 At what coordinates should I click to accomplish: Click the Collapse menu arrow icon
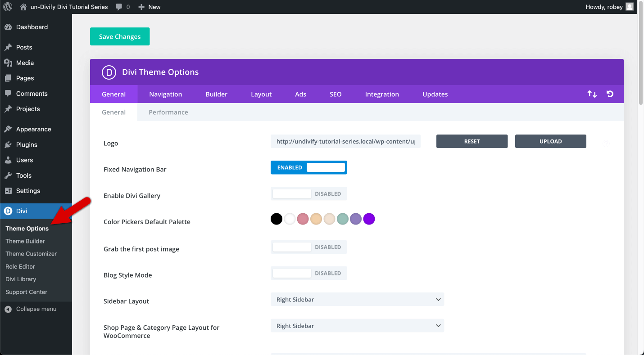point(8,309)
